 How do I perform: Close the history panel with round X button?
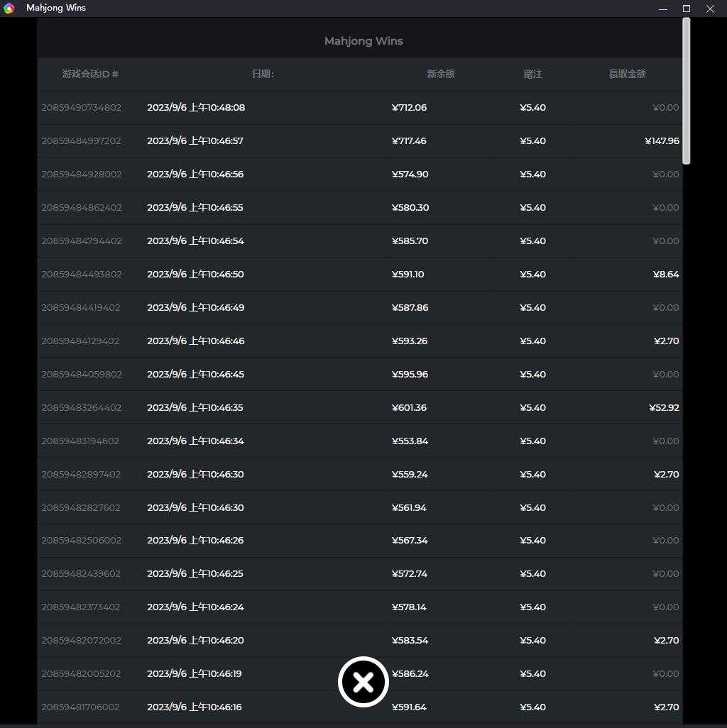pyautogui.click(x=363, y=682)
